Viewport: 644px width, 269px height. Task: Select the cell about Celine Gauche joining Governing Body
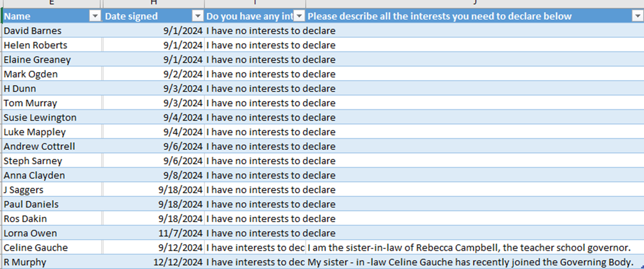pos(475,262)
